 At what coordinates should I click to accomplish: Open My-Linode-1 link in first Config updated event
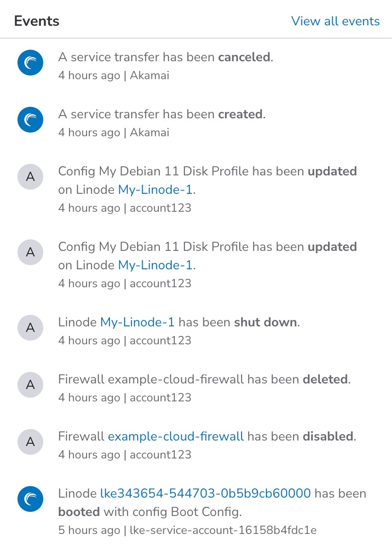(x=155, y=190)
